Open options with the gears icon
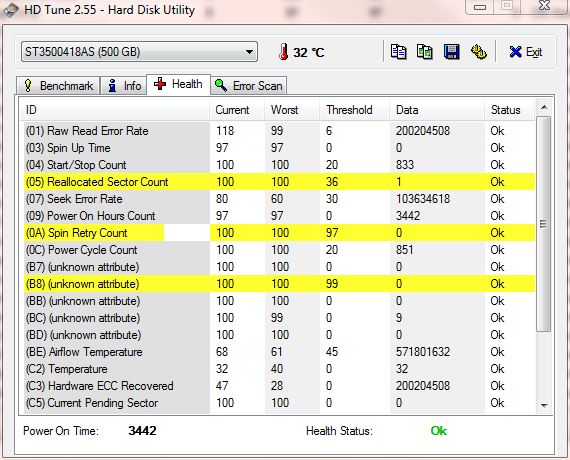The width and height of the screenshot is (570, 460). click(x=479, y=52)
